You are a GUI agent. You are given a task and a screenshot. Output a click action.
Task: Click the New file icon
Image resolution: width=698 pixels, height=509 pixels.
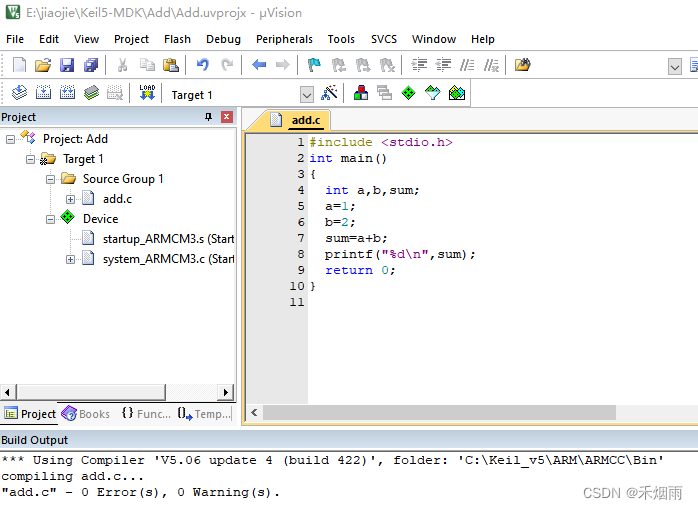[19, 65]
